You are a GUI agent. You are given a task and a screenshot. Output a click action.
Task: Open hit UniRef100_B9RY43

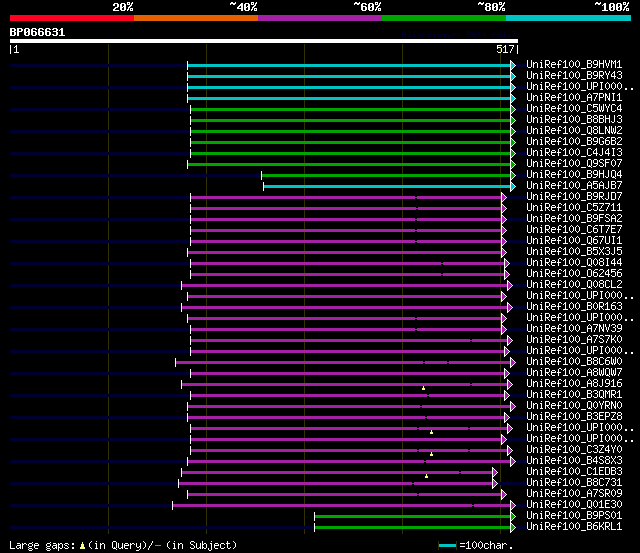(x=574, y=76)
